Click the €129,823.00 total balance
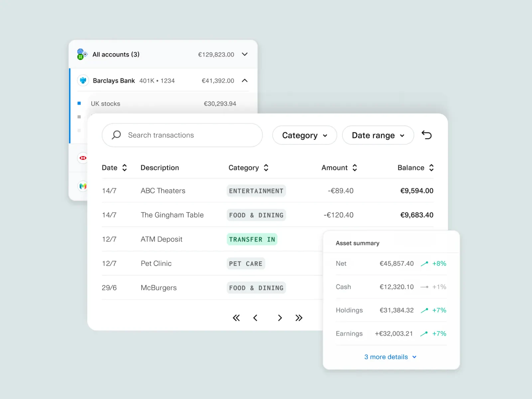 click(216, 55)
